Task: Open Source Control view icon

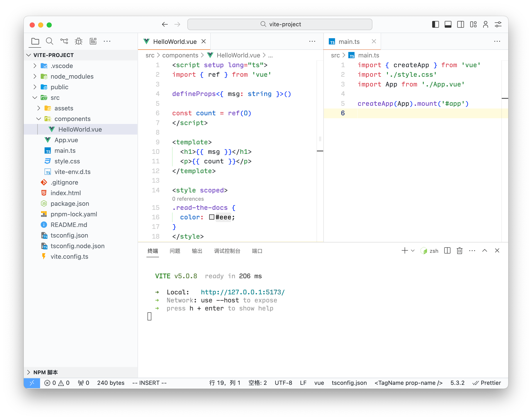Action: coord(64,41)
